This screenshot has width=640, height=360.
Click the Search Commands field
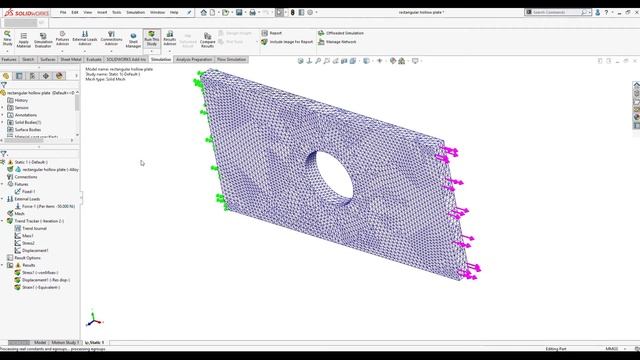557,13
